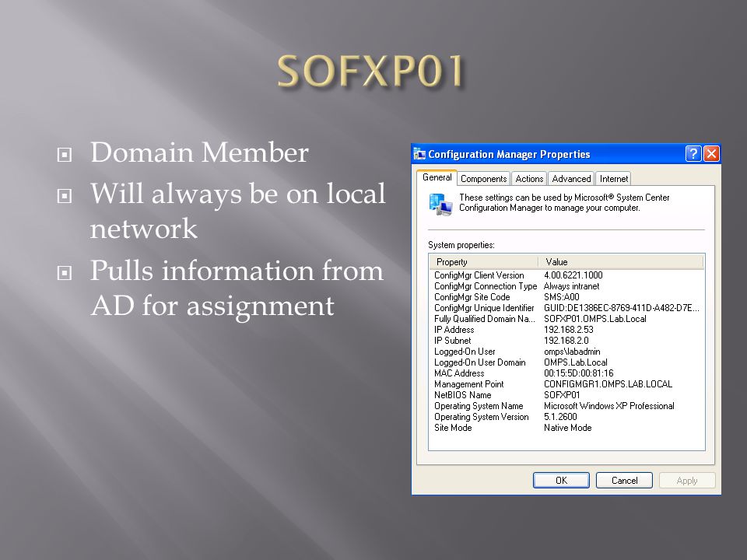Click the value 5.1.2600

pyautogui.click(x=560, y=417)
